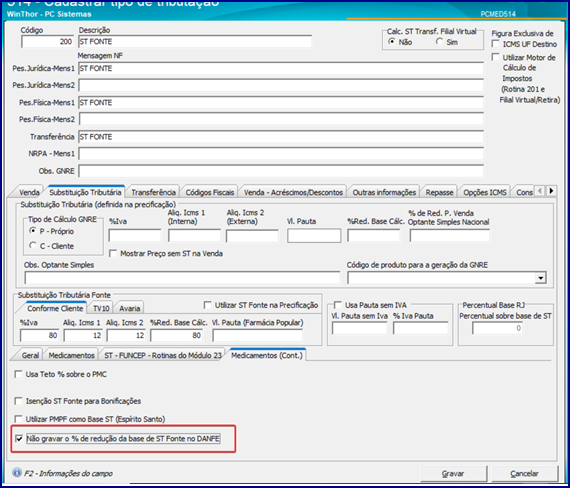Click Aliq. Icms 2 (Externa) field

coord(252,236)
